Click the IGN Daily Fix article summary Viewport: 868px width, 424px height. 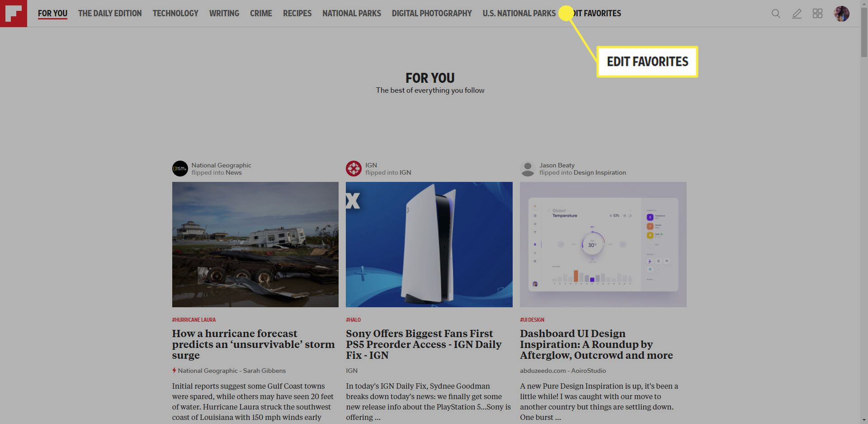pyautogui.click(x=428, y=402)
